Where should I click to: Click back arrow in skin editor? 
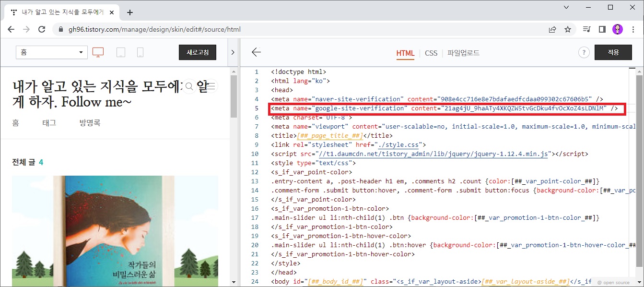click(256, 52)
